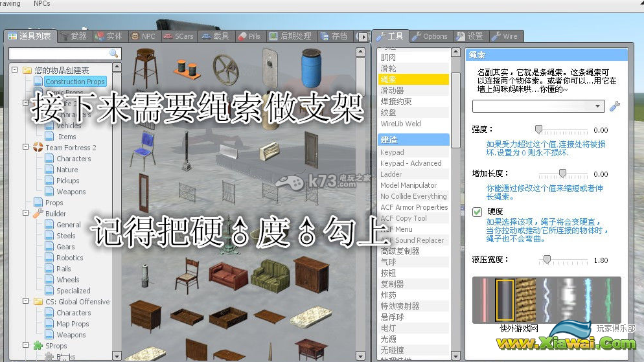This screenshot has width=644, height=362.
Task: Collapse the Builder tree node
Action: pyautogui.click(x=25, y=212)
